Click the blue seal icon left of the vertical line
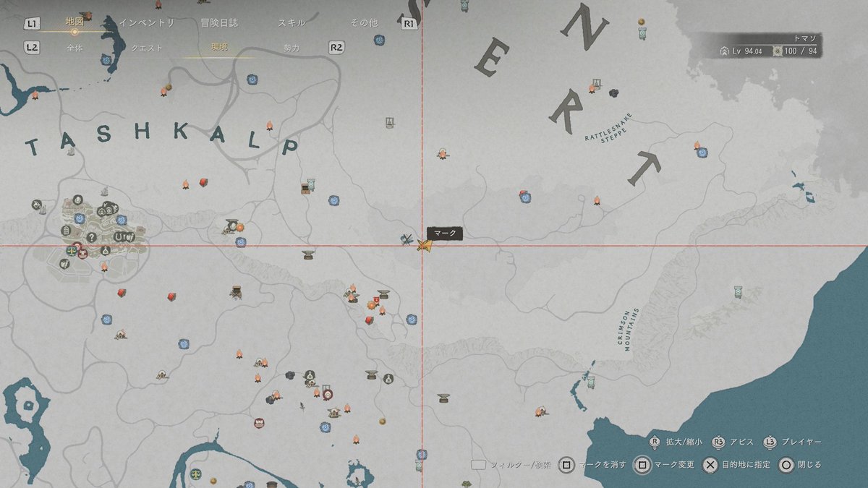Viewport: 868px width, 488px height. tap(411, 318)
